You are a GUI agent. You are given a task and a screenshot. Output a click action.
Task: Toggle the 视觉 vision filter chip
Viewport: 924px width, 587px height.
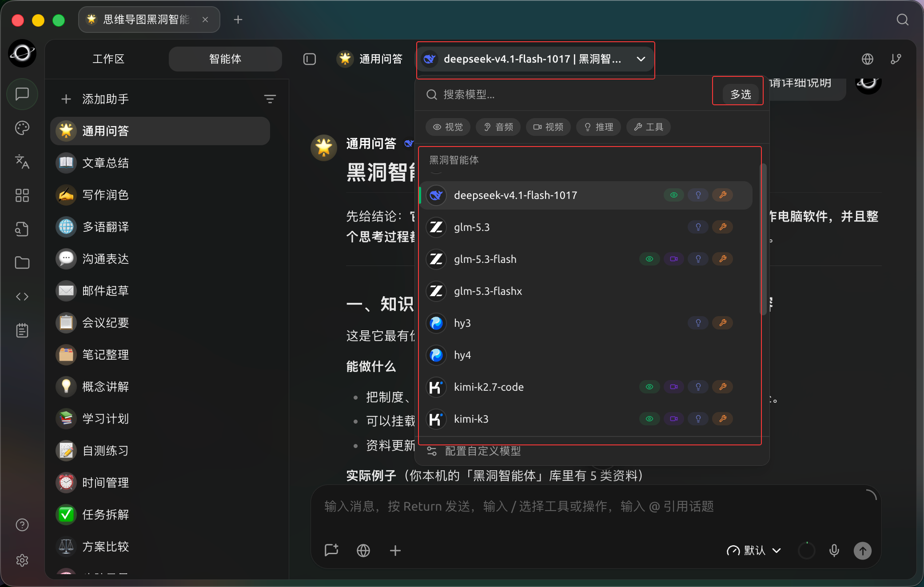coord(448,127)
